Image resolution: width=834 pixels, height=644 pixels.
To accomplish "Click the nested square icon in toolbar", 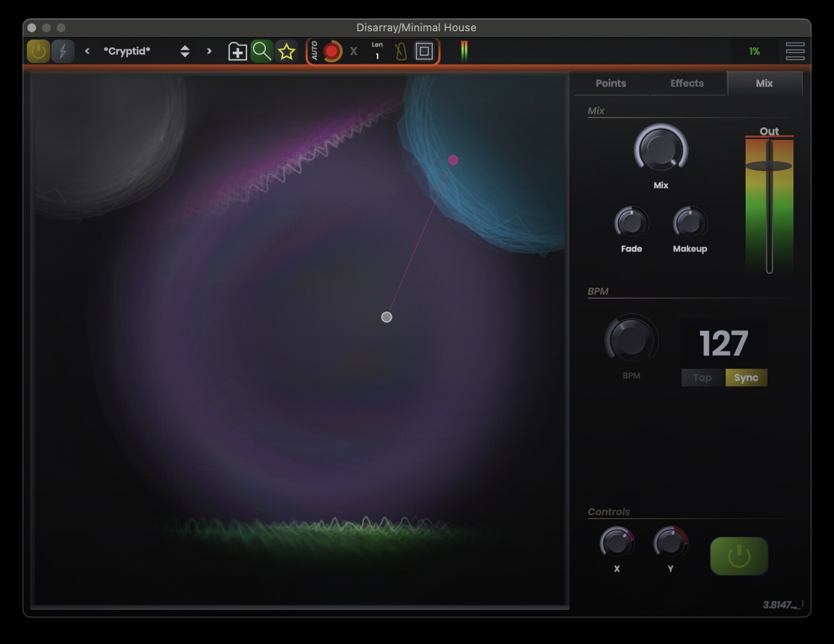I will pyautogui.click(x=424, y=52).
